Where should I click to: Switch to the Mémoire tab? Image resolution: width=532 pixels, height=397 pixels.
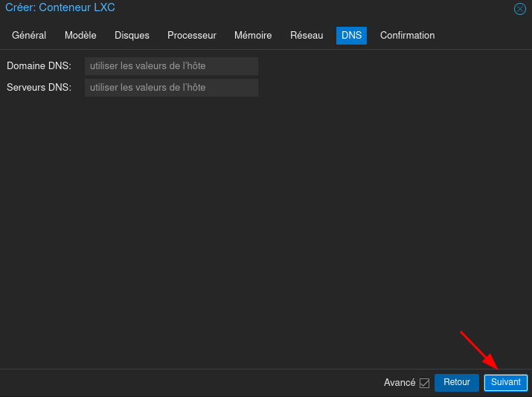(253, 36)
